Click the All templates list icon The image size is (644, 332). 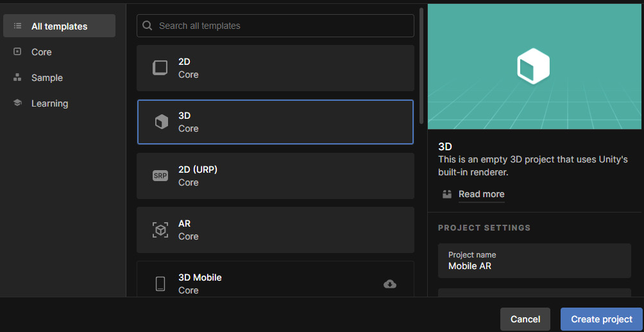click(17, 26)
